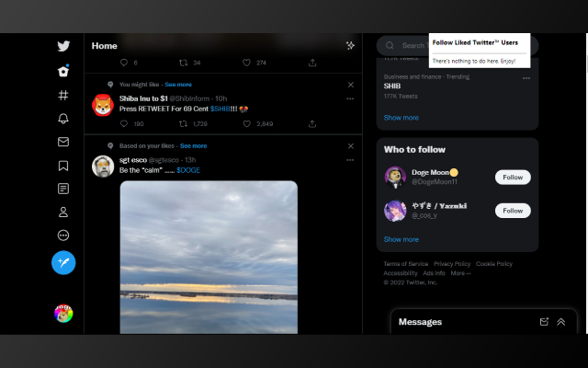
Task: Click the sparkle top Tweets icon
Action: click(350, 46)
